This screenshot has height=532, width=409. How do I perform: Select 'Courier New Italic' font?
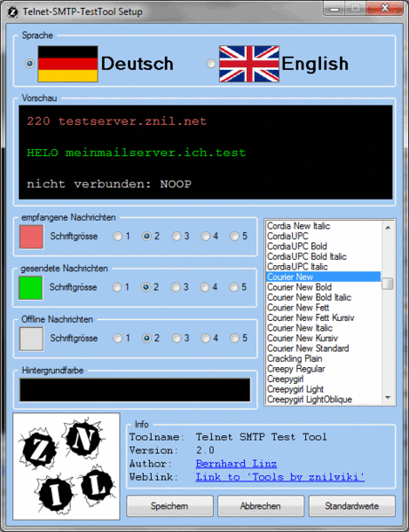[324, 328]
